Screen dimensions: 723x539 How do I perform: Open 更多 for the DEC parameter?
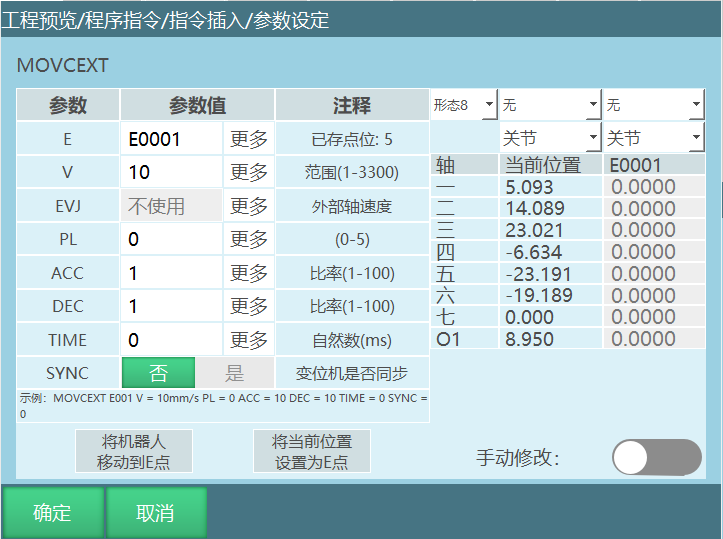pyautogui.click(x=248, y=306)
